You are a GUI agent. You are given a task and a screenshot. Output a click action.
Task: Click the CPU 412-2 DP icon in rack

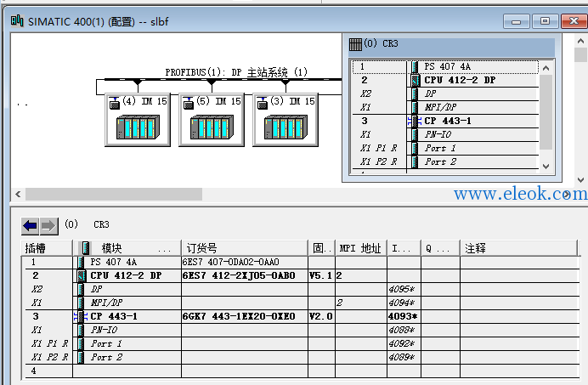point(416,80)
